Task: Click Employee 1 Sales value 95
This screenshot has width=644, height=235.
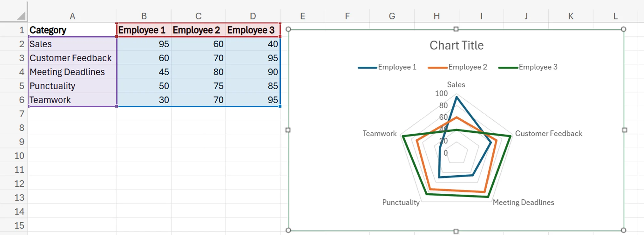Action: click(144, 44)
